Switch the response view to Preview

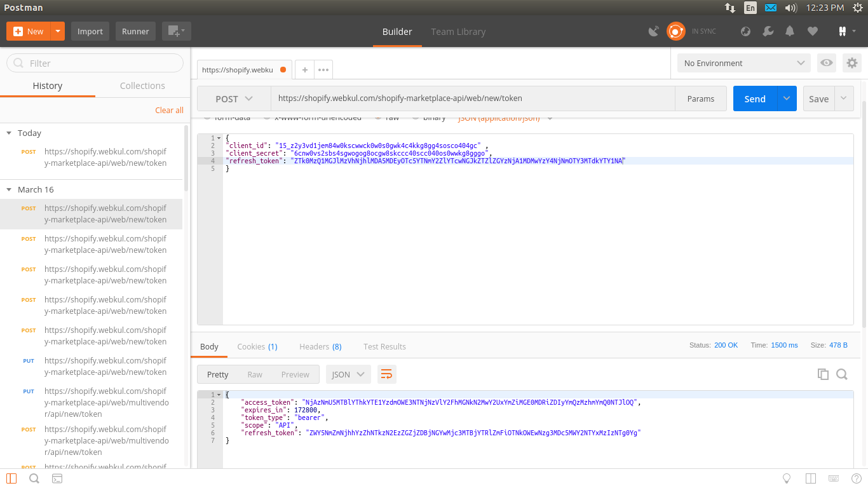(x=295, y=374)
